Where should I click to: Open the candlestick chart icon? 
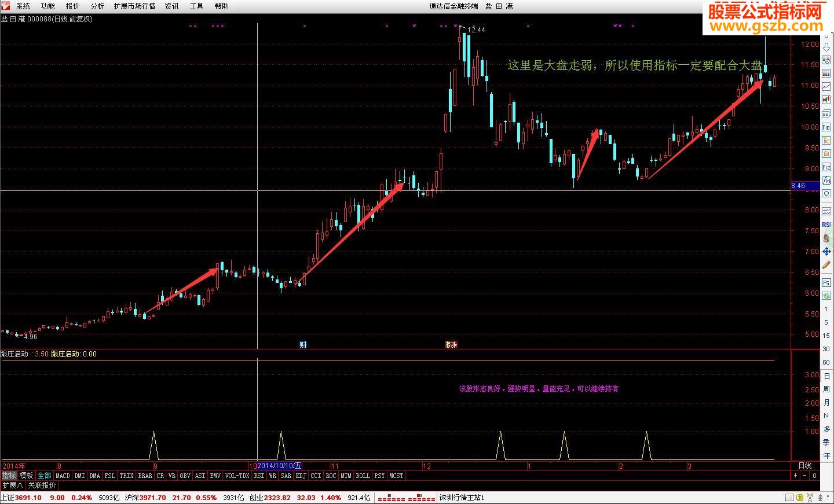pyautogui.click(x=826, y=100)
